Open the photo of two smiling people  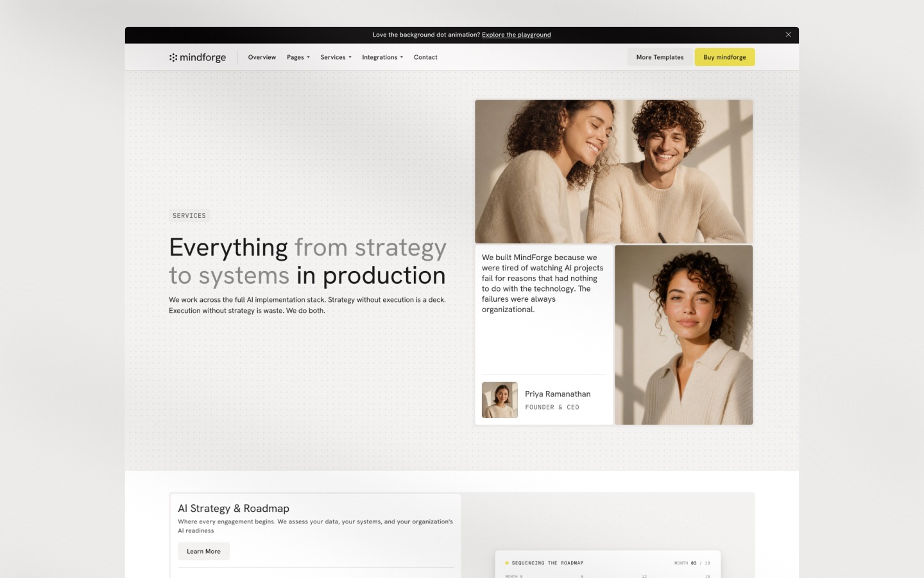point(613,171)
